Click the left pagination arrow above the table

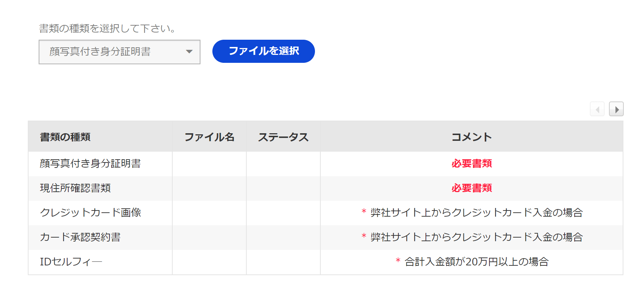(597, 109)
